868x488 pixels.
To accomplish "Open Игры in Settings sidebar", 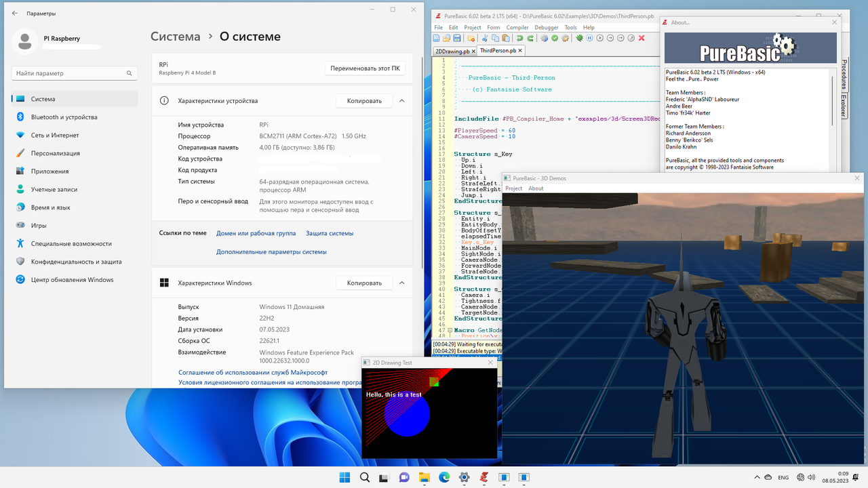I will click(75, 226).
